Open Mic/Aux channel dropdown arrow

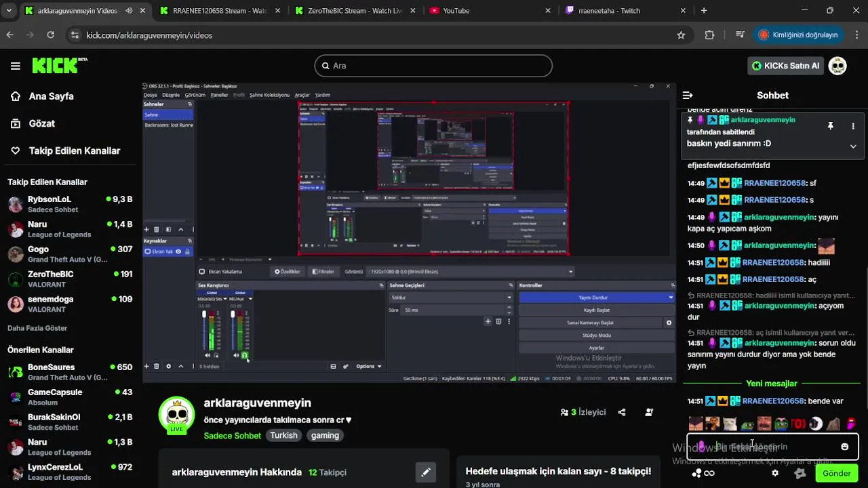(x=250, y=299)
